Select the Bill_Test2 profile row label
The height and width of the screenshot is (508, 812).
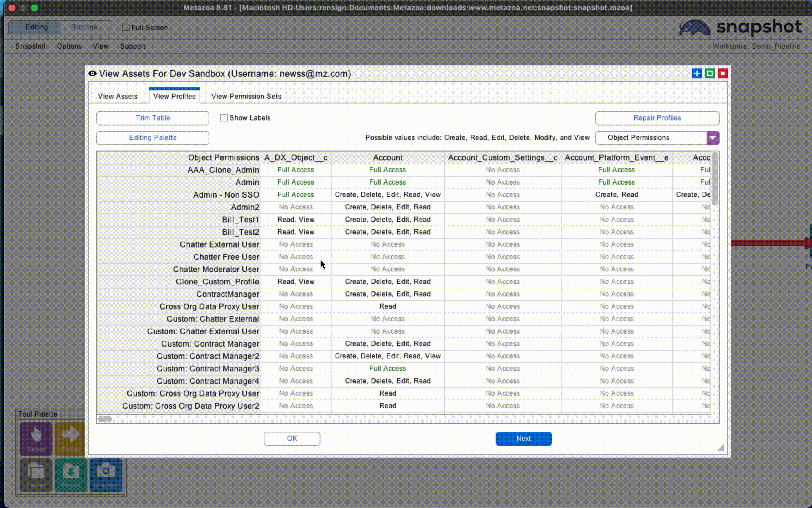click(240, 232)
